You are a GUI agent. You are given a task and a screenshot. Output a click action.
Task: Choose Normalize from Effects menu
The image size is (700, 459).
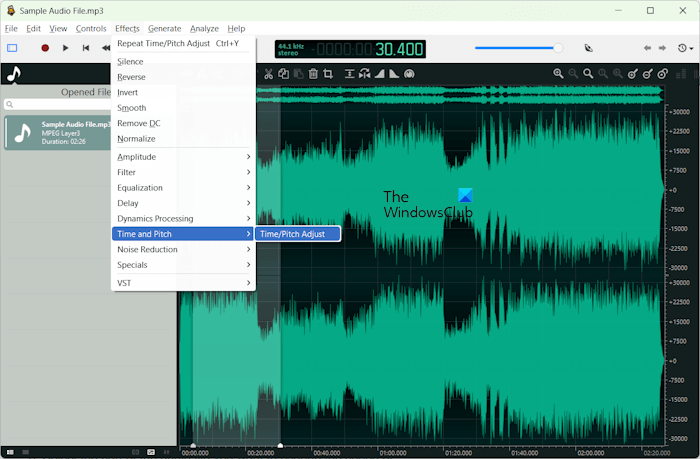[137, 139]
